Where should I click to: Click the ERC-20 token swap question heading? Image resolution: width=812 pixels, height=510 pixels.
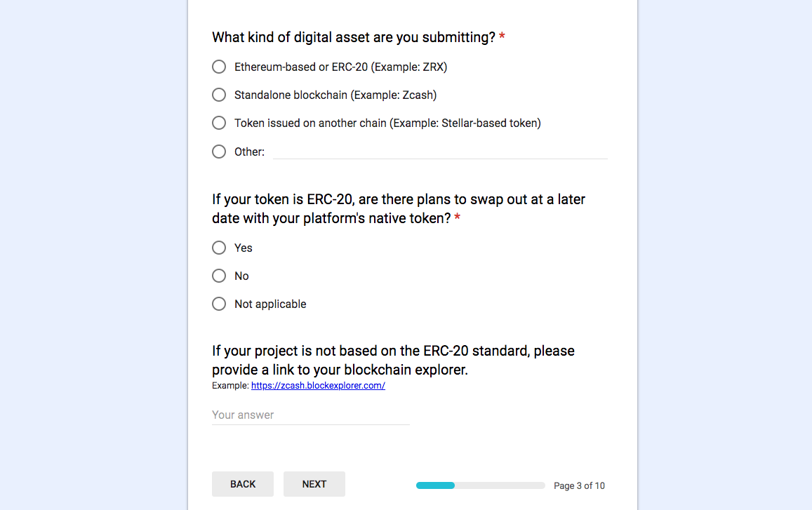(399, 208)
